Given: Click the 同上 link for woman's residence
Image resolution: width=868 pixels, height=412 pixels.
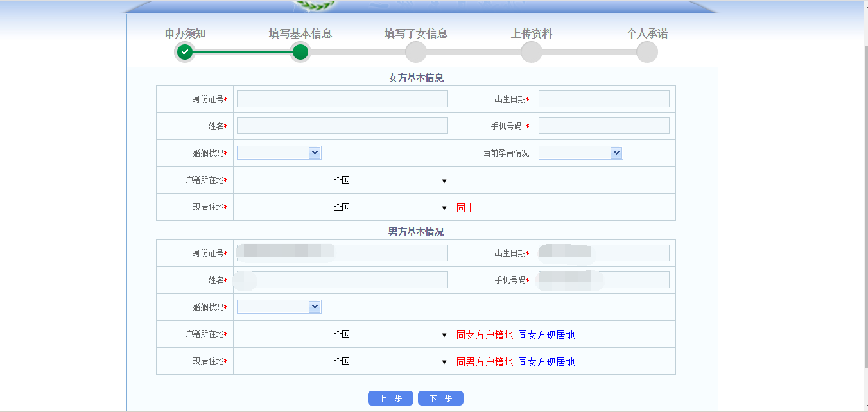Looking at the screenshot, I should pyautogui.click(x=465, y=207).
